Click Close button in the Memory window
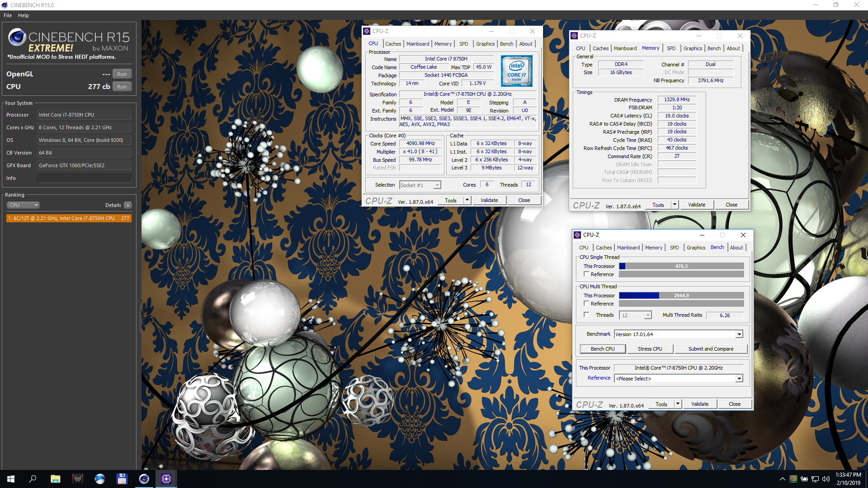Screen dimensions: 868x488 (x=731, y=205)
